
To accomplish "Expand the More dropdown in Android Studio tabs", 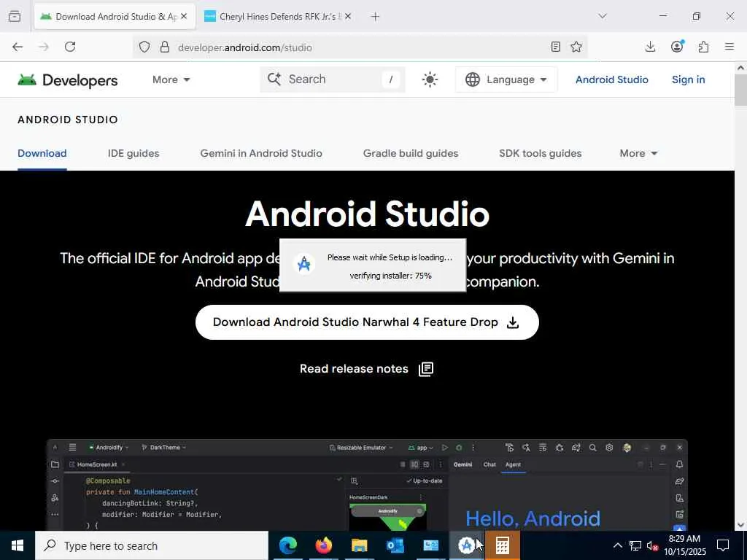I will point(638,153).
